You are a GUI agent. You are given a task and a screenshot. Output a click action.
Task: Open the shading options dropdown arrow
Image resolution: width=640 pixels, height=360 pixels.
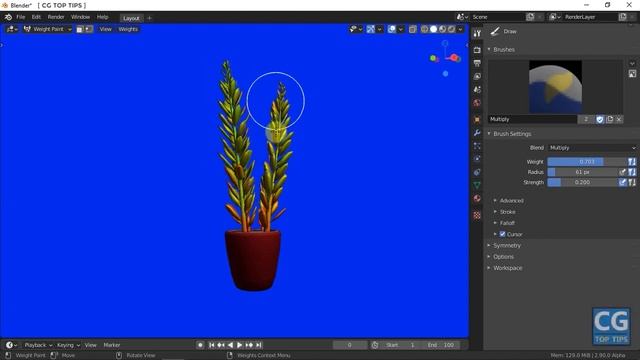tap(460, 29)
